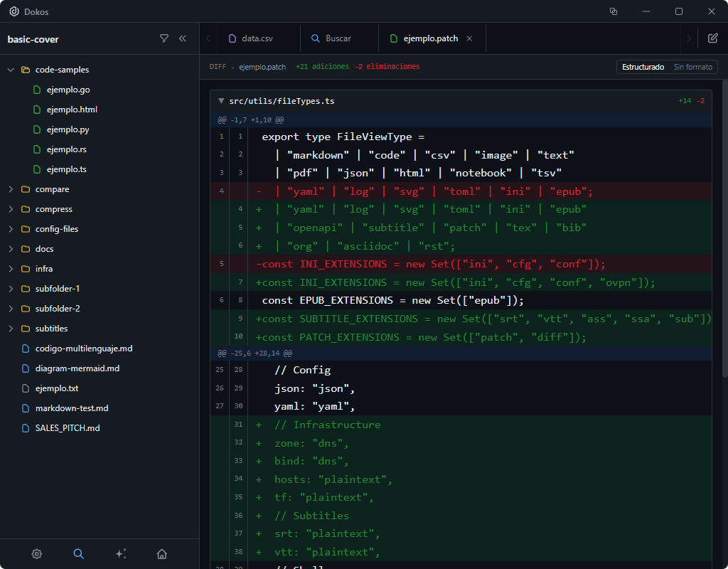Switch to the data.csv tab
The height and width of the screenshot is (569, 728).
click(257, 38)
